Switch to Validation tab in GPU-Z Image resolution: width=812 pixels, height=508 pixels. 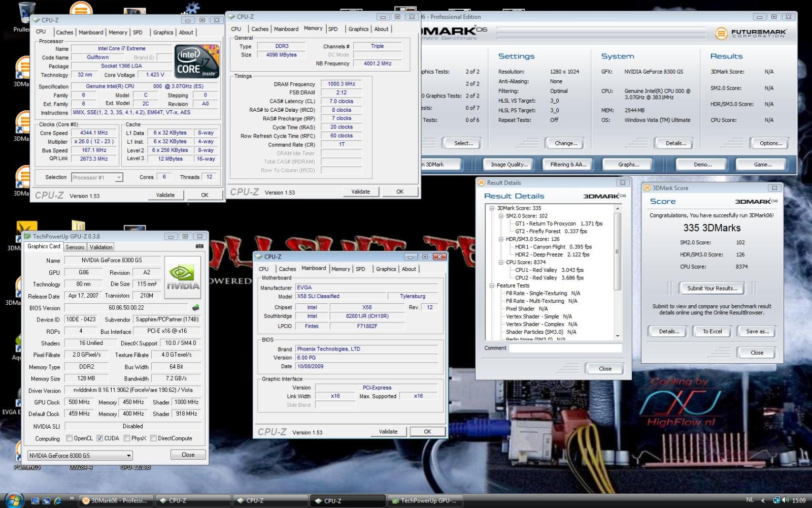[x=101, y=247]
